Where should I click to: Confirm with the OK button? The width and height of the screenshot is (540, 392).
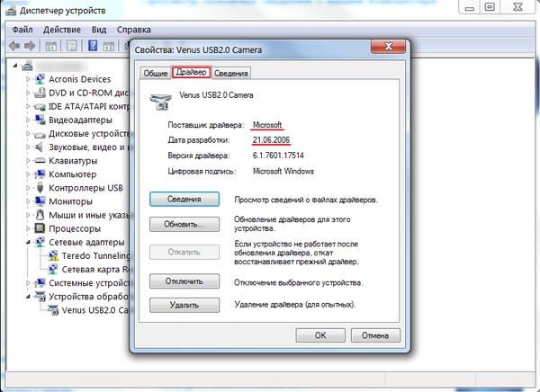point(320,335)
